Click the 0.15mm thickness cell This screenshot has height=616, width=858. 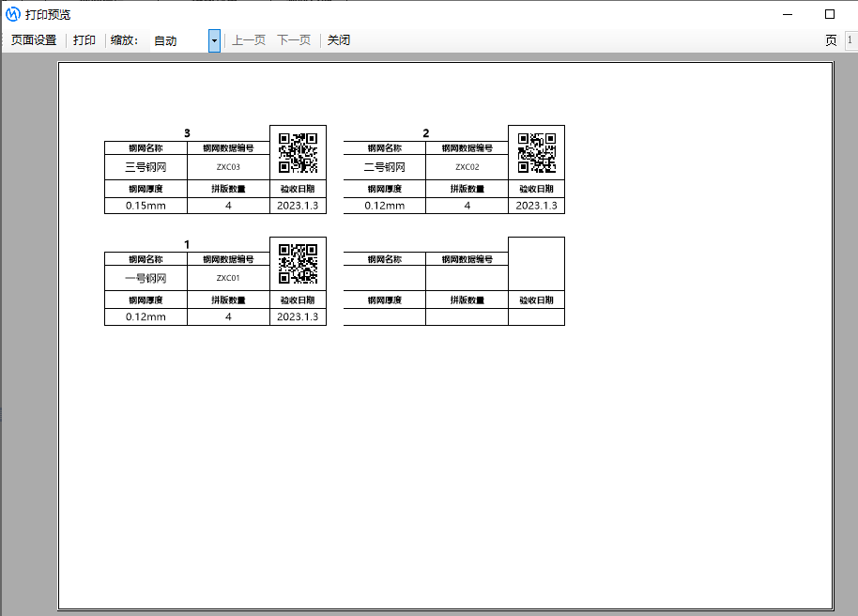click(x=146, y=206)
